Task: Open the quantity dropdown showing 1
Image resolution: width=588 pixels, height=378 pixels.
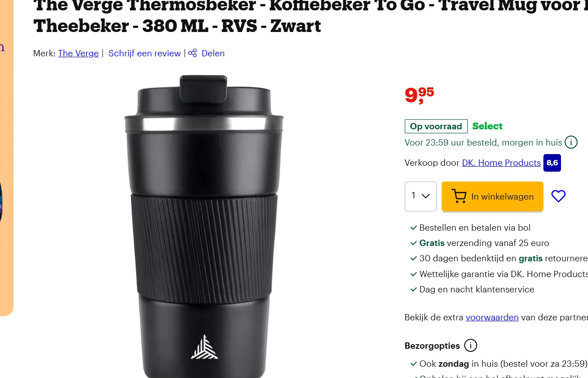Action: point(421,196)
